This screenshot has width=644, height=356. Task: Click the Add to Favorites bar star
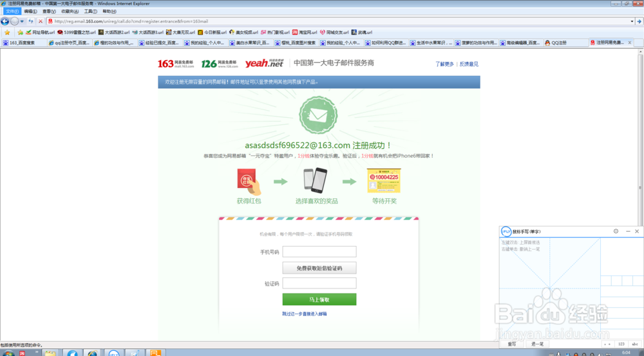click(x=20, y=32)
